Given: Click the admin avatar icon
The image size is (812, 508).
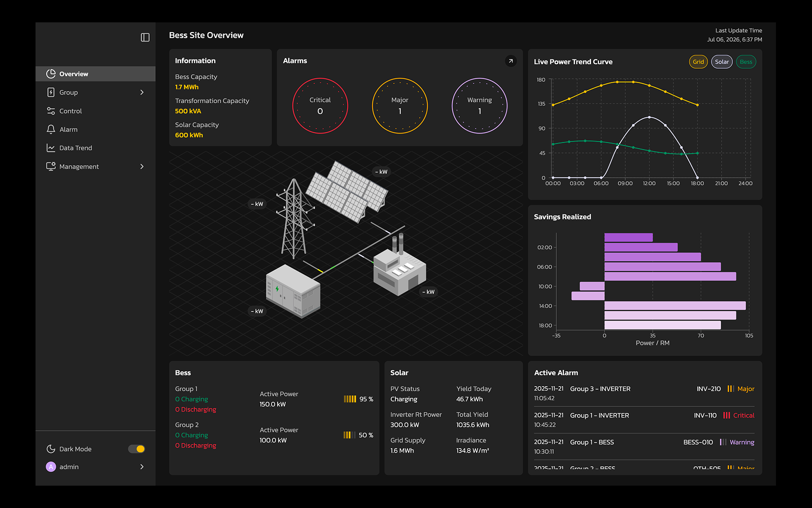Looking at the screenshot, I should click(51, 467).
